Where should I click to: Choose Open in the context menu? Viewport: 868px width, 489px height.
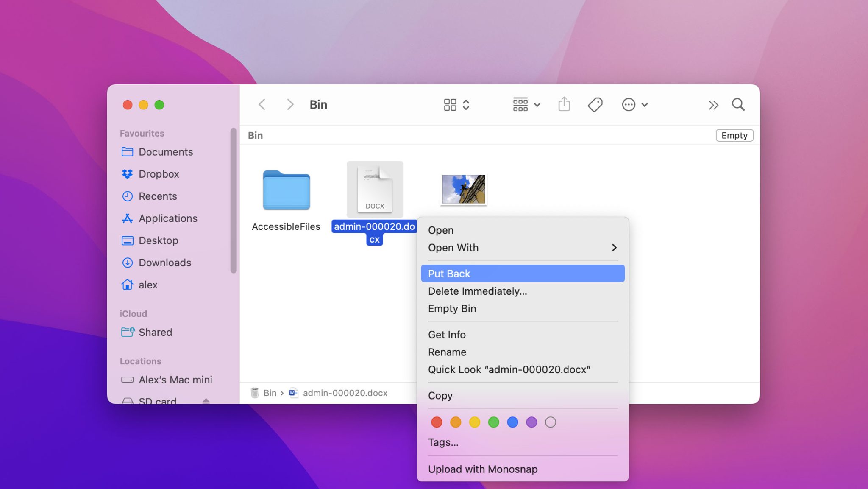pos(523,230)
